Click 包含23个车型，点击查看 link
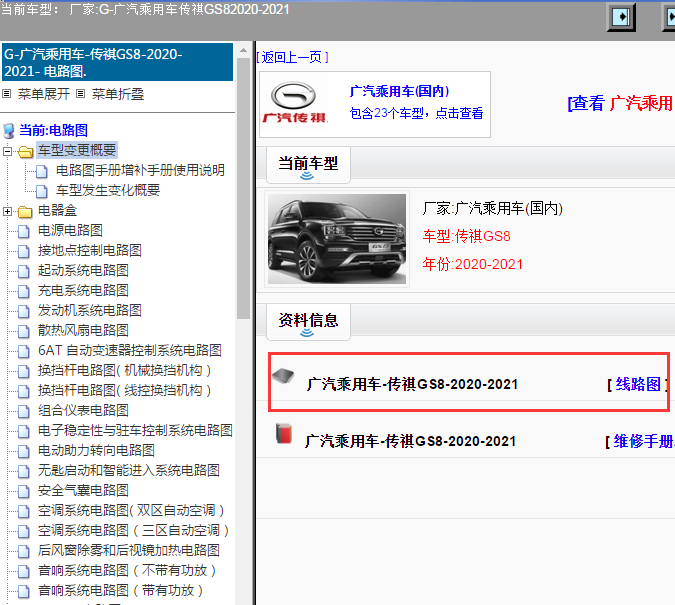This screenshot has height=605, width=675. 416,113
